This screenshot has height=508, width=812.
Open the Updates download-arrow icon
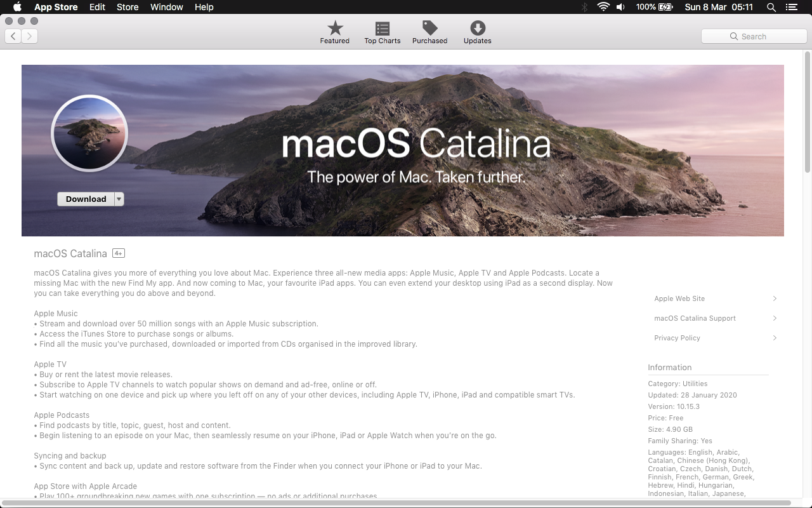(478, 28)
